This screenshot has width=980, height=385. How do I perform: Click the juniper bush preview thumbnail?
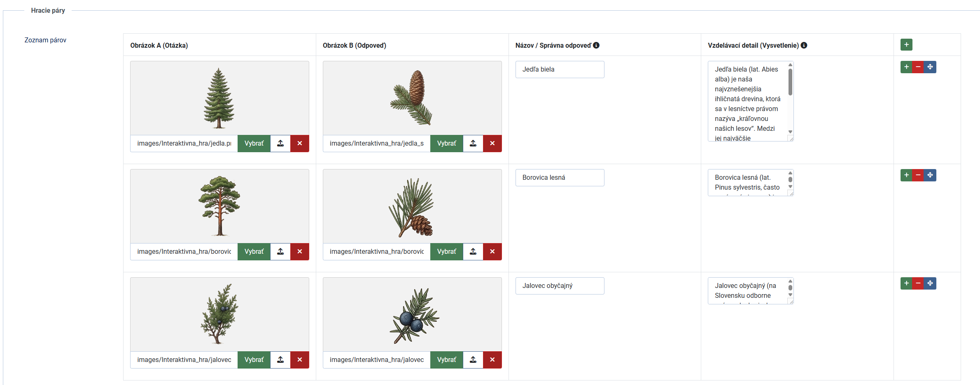(x=219, y=315)
